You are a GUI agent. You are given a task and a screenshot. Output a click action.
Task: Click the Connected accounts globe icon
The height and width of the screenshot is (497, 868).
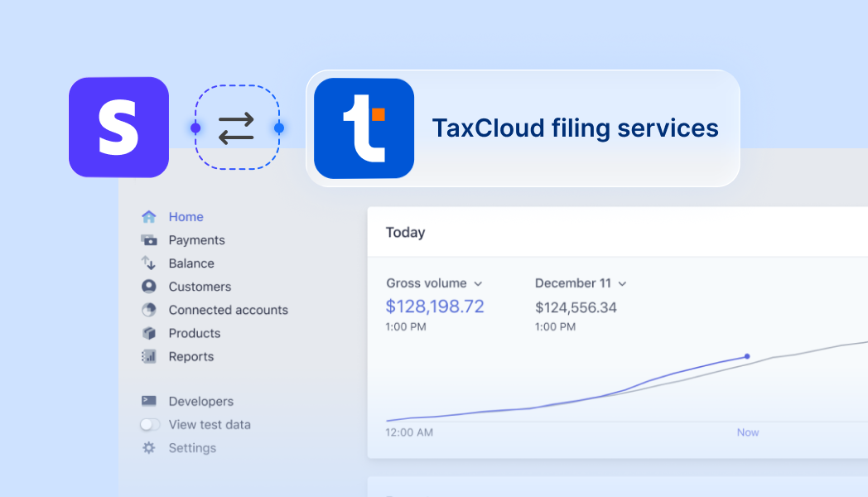(x=148, y=309)
